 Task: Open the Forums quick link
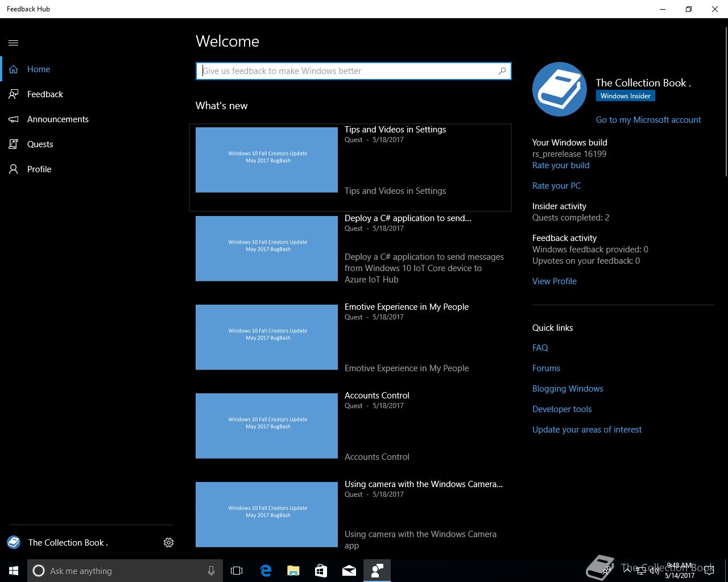click(x=546, y=368)
